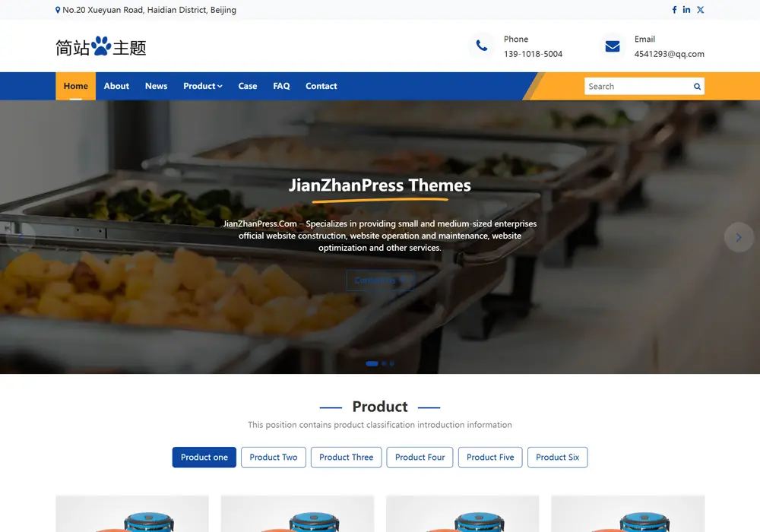The width and height of the screenshot is (760, 532).
Task: Go to the previous slide arrow
Action: pos(21,237)
